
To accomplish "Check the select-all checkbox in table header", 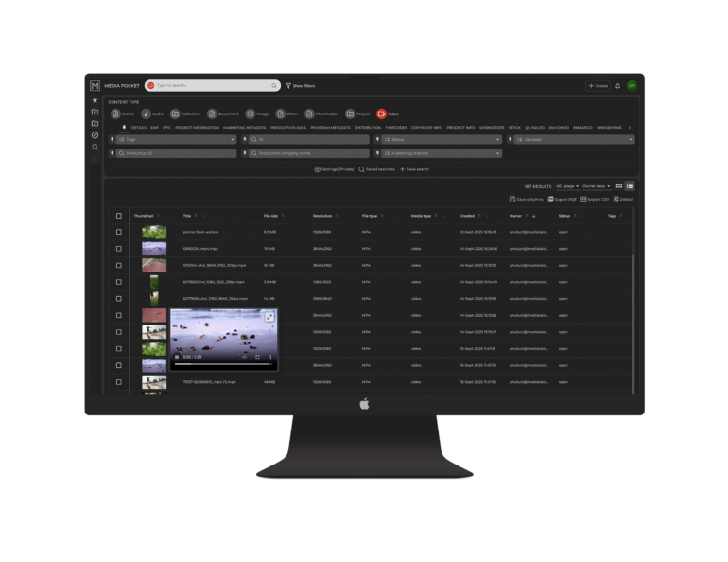I will [119, 216].
